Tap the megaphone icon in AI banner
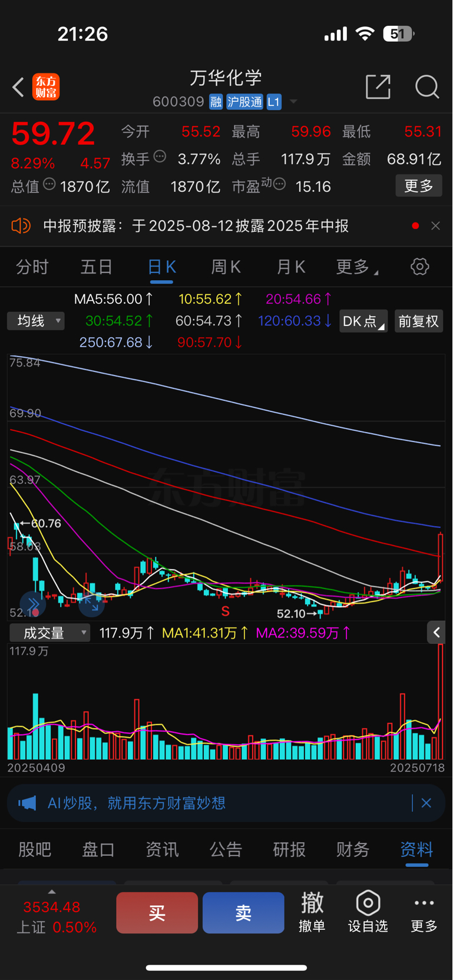Screen dimensions: 453x980 point(27,803)
